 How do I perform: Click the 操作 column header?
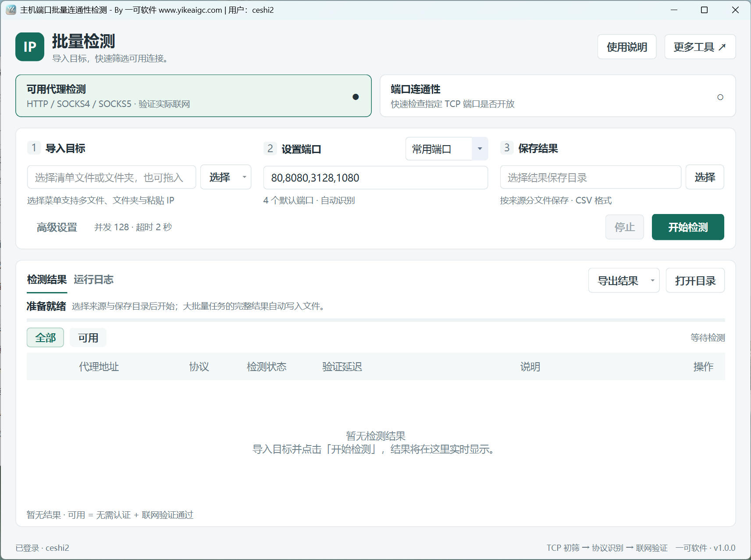click(703, 367)
